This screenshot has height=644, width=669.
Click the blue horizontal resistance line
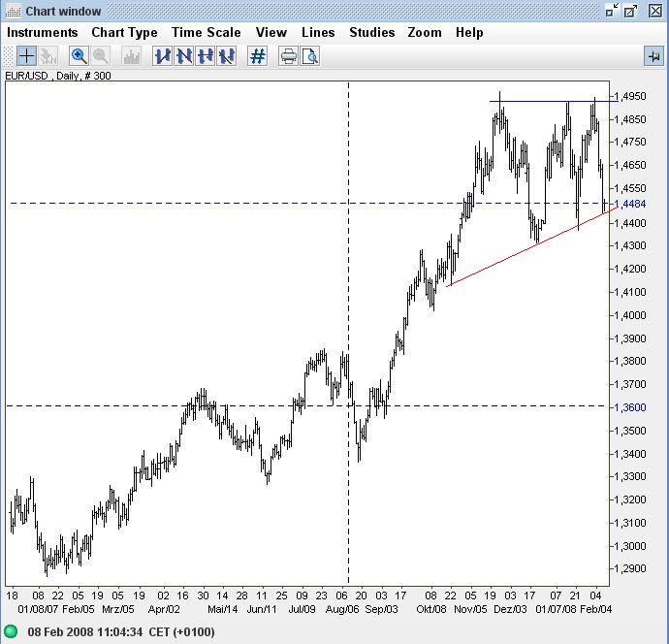coord(554,102)
